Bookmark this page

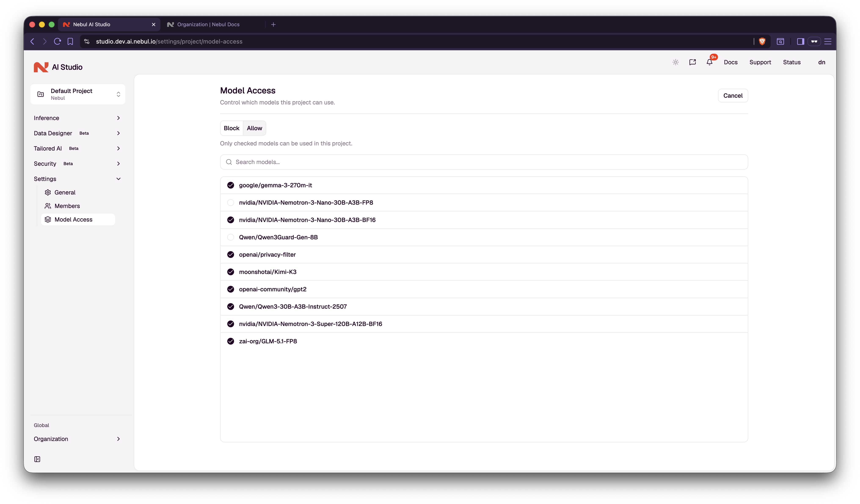tap(70, 41)
